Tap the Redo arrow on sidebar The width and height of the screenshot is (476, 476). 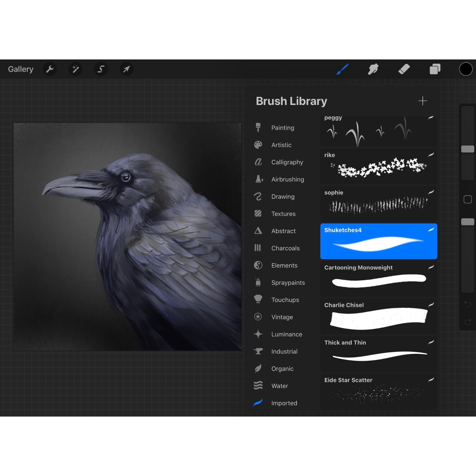click(467, 322)
